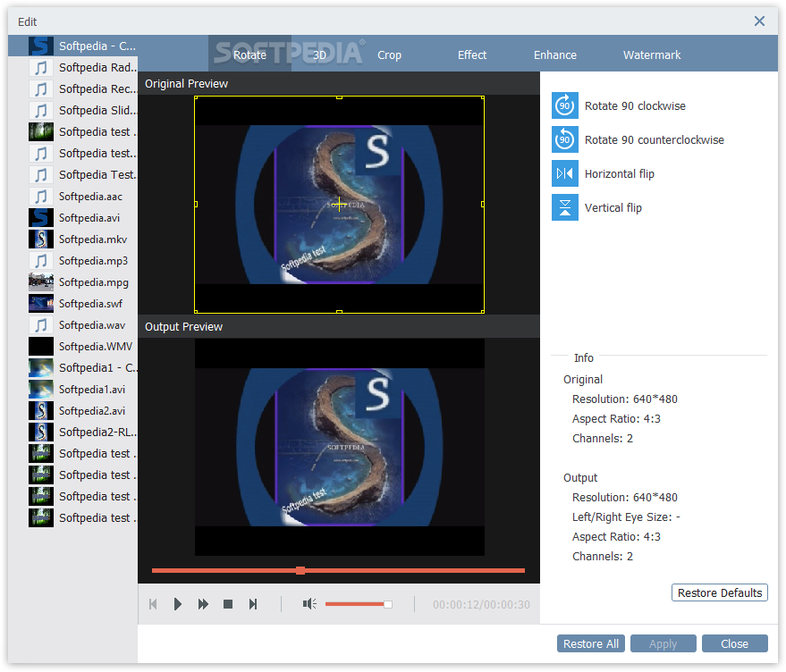The width and height of the screenshot is (786, 672).
Task: Click the Close button
Action: click(734, 644)
